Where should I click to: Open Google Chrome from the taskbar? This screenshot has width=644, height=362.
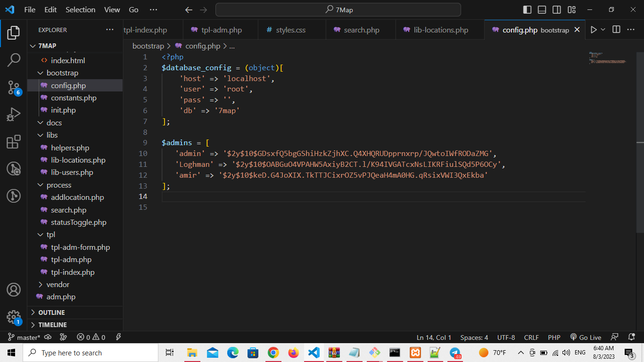click(273, 353)
